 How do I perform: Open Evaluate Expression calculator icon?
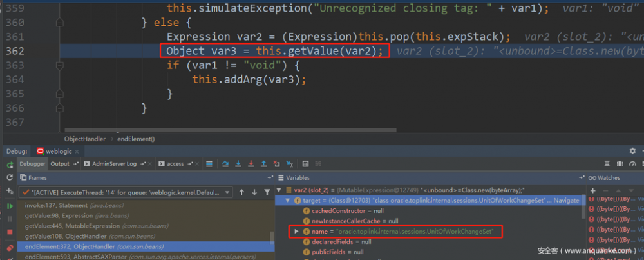(305, 164)
